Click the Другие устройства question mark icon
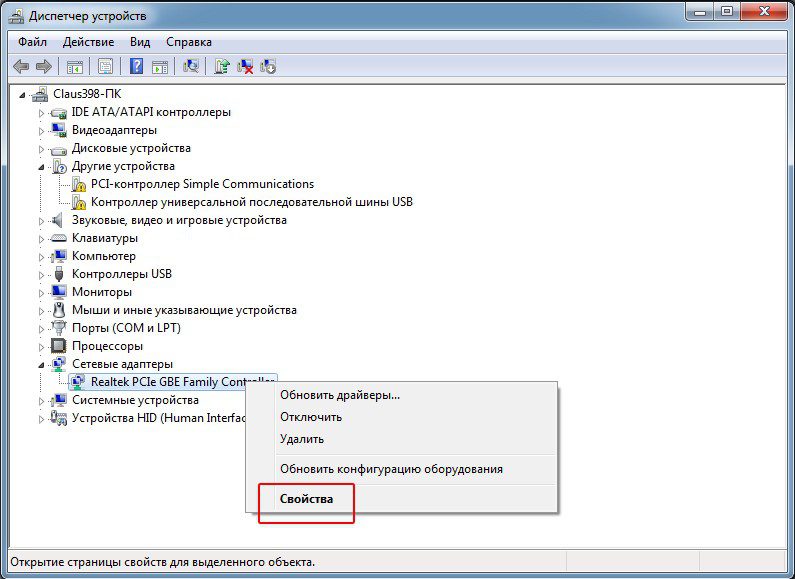The height and width of the screenshot is (579, 795). pyautogui.click(x=59, y=166)
